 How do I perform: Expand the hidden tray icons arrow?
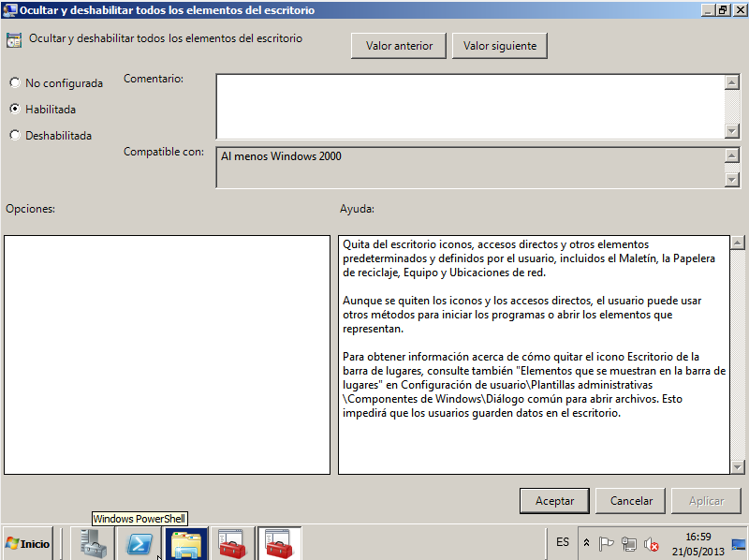pos(587,543)
